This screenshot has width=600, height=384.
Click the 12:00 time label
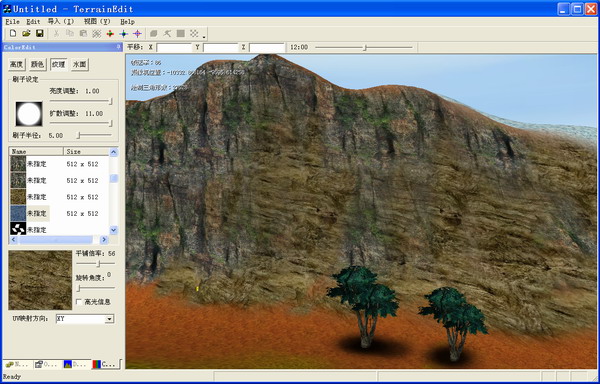[299, 47]
